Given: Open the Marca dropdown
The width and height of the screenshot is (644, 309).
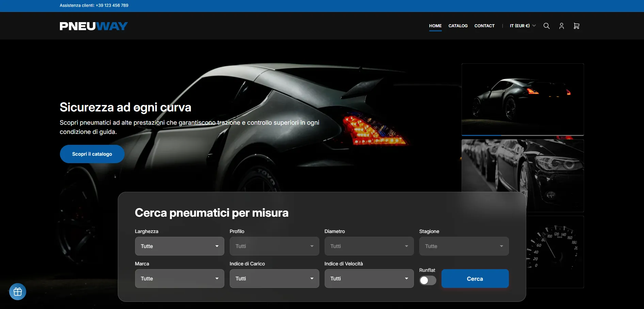Looking at the screenshot, I should pos(179,278).
